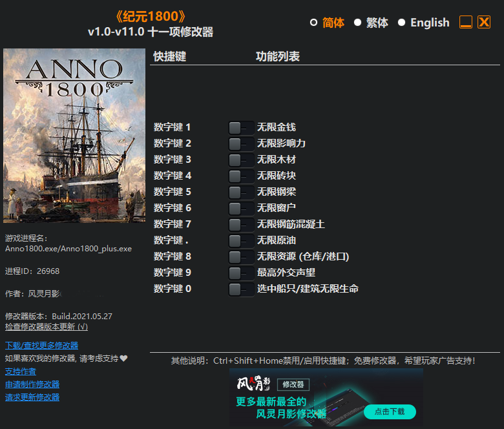The height and width of the screenshot is (429, 504).
Task: Close the trainer with the orange X
Action: pos(484,22)
